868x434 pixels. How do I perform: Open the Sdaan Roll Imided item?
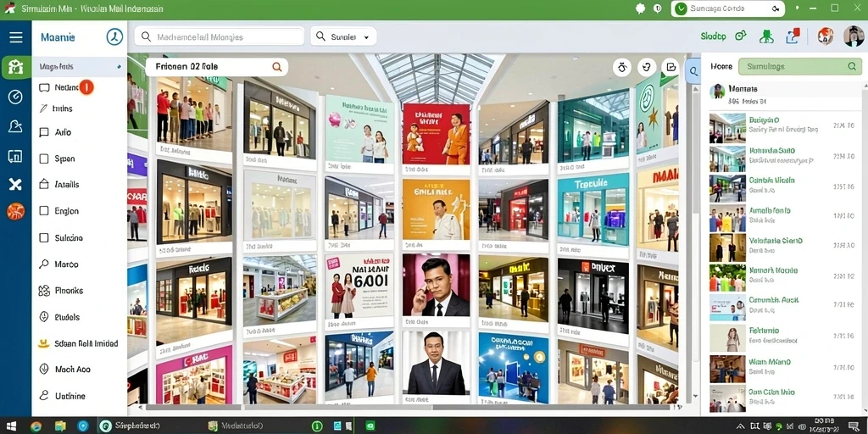pos(79,343)
